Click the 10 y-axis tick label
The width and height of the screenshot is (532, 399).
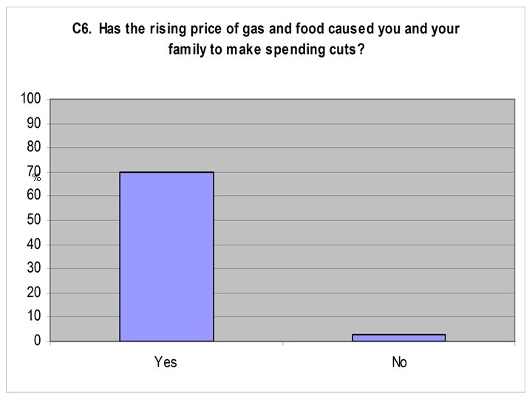(33, 317)
